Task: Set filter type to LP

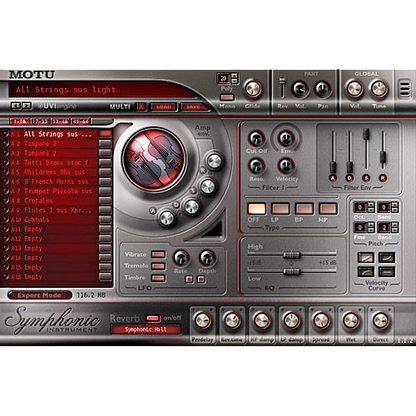Action: tap(280, 209)
